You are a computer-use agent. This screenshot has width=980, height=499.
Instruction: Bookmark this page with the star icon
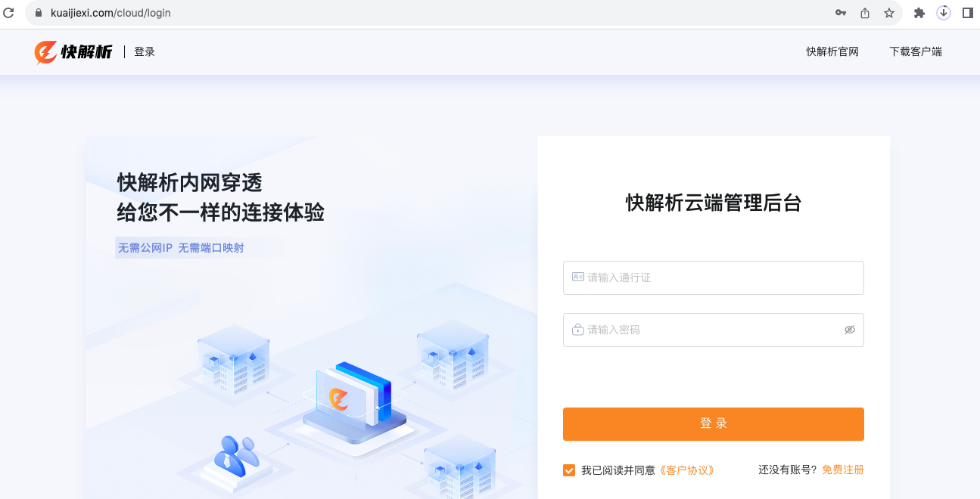[889, 13]
